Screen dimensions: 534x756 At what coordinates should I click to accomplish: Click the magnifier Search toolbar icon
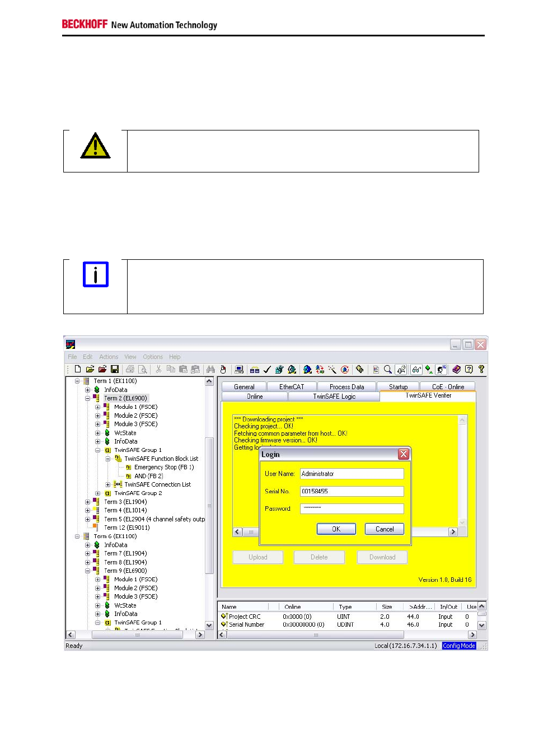pyautogui.click(x=387, y=369)
